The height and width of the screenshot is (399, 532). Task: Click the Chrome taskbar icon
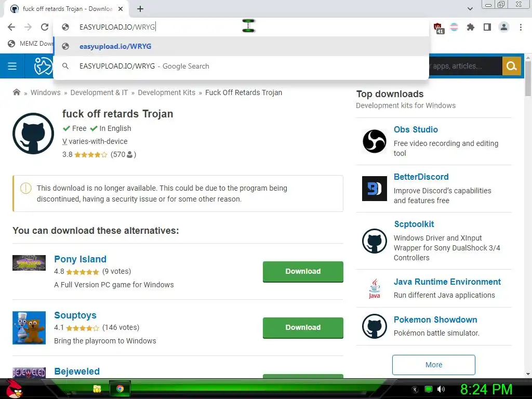click(x=120, y=389)
